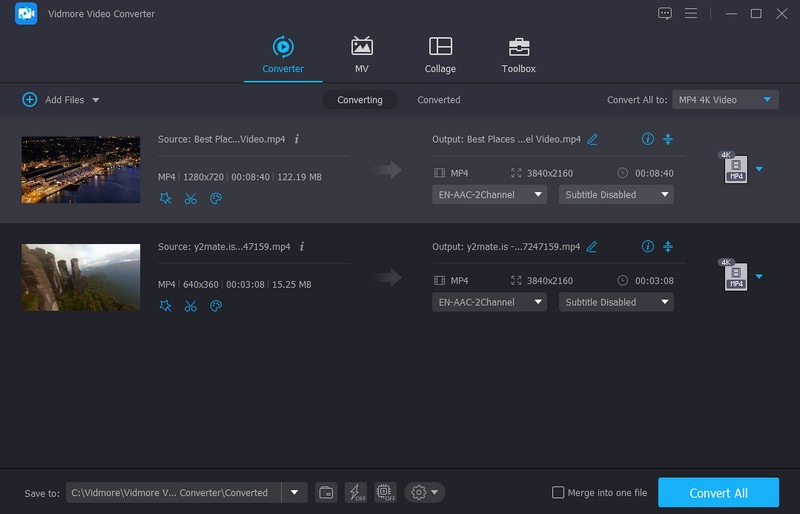
Task: Switch to the MV tab
Action: click(362, 55)
